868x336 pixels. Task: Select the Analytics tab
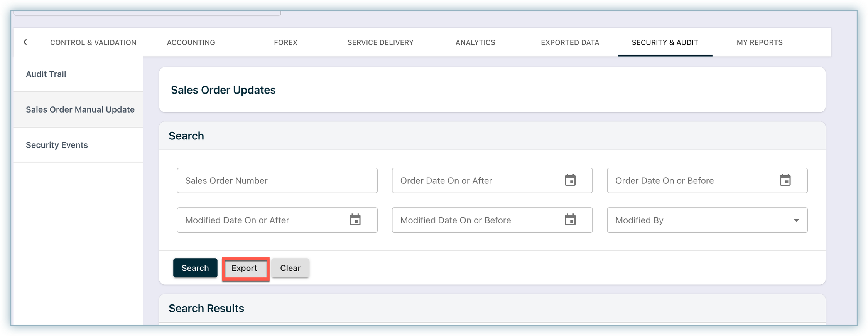(x=475, y=42)
